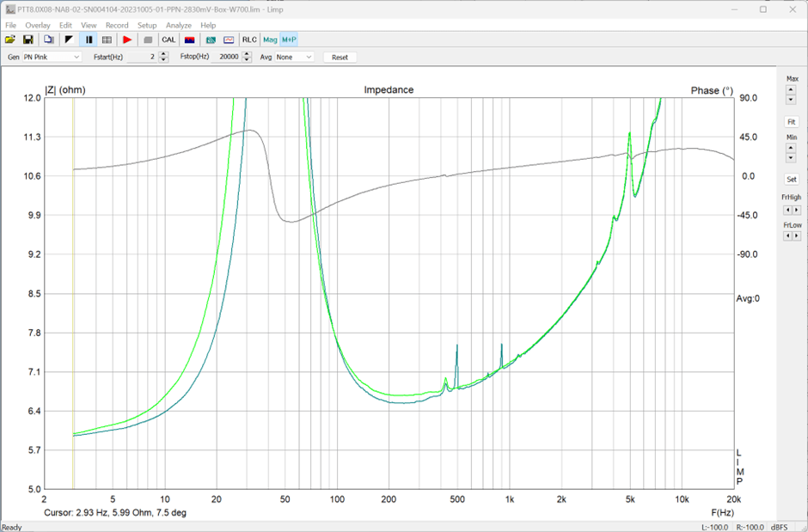Open an impedance file with the folder icon

point(10,40)
